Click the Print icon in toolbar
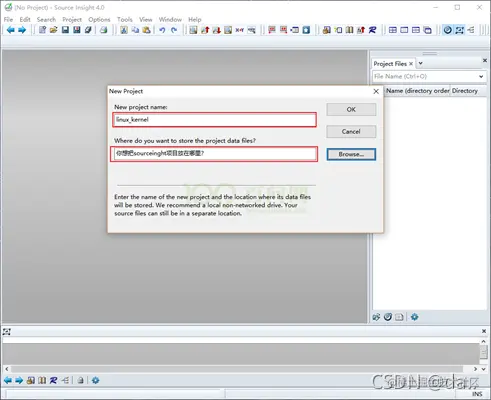Image resolution: width=491 pixels, height=400 pixels. tap(104, 30)
